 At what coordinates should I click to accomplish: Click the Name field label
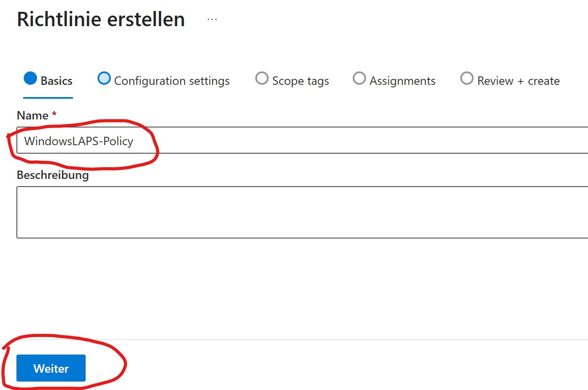click(x=32, y=115)
